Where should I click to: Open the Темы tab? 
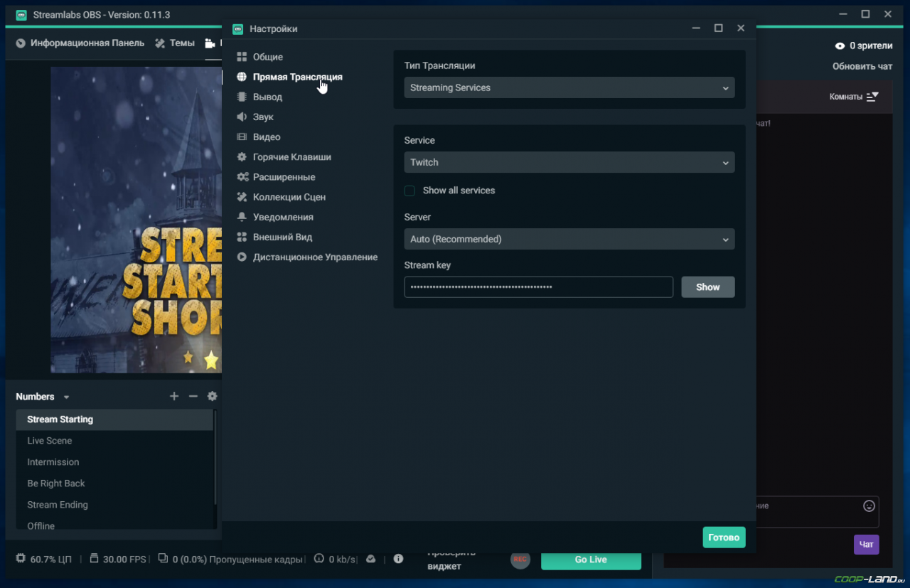tap(175, 43)
